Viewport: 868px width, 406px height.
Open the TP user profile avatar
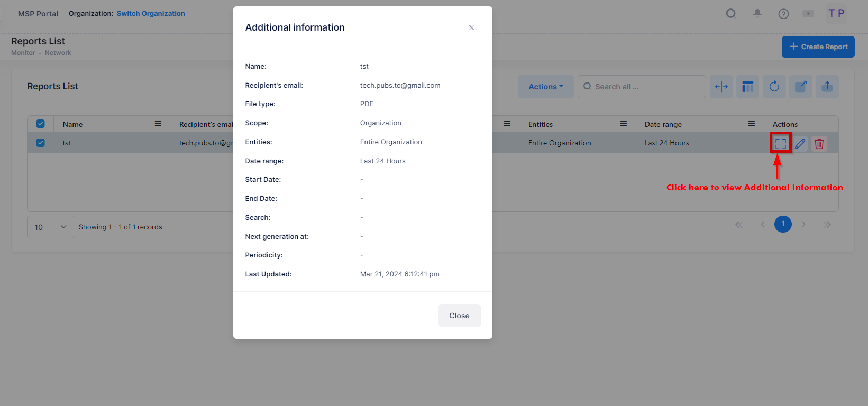click(x=836, y=13)
